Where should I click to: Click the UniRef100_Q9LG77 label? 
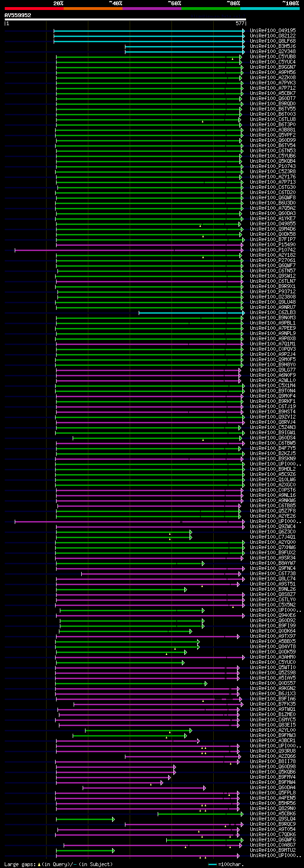point(273,370)
